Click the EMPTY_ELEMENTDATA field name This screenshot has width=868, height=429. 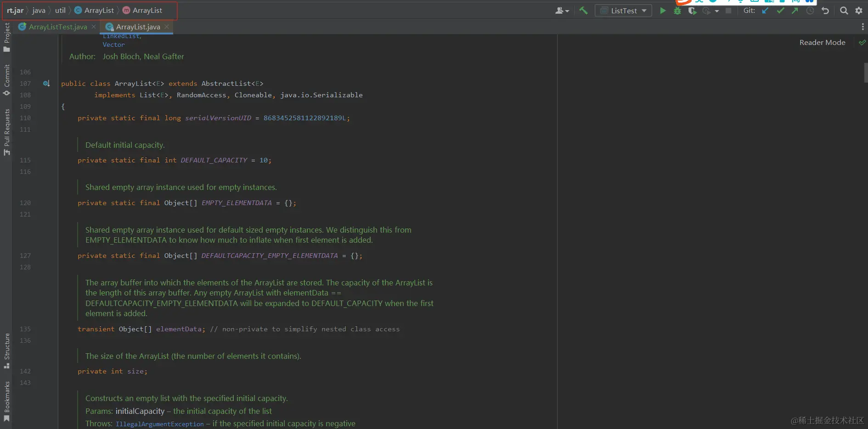(237, 203)
